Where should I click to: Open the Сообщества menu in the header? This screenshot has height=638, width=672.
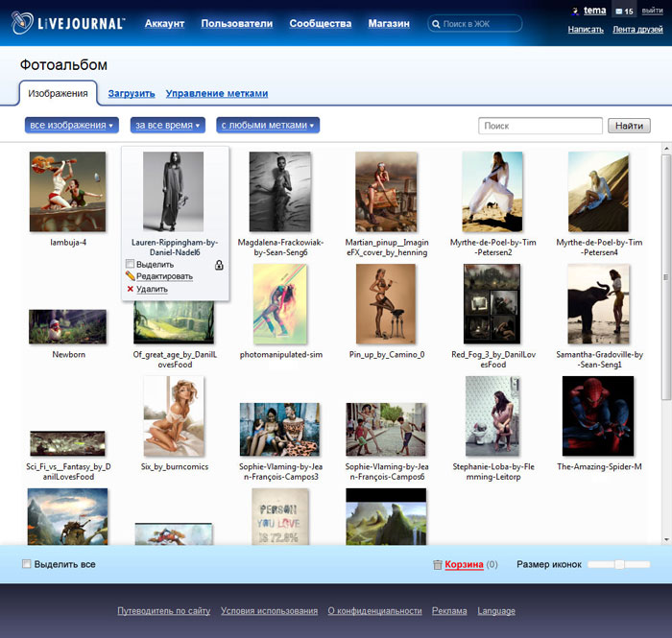[x=320, y=23]
